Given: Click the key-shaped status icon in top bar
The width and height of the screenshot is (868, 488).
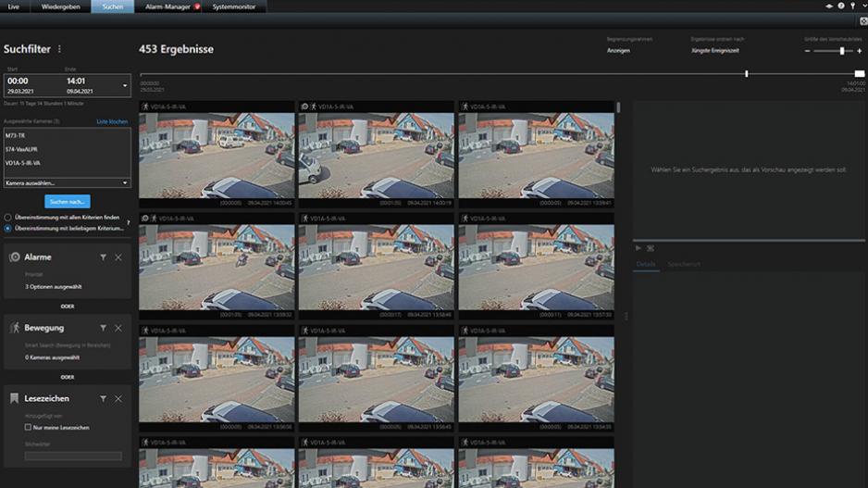Looking at the screenshot, I should tap(852, 6).
